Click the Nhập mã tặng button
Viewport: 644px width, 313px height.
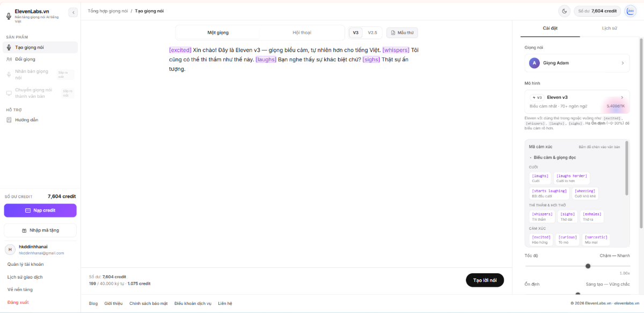click(40, 230)
